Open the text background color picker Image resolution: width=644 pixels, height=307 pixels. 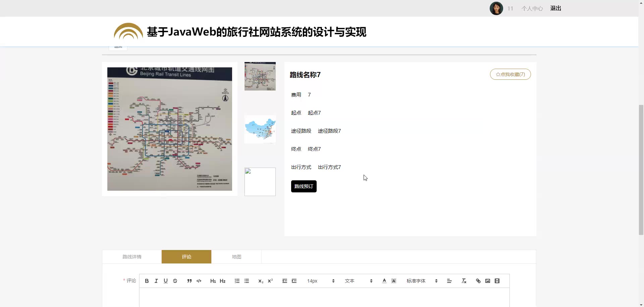[393, 281]
